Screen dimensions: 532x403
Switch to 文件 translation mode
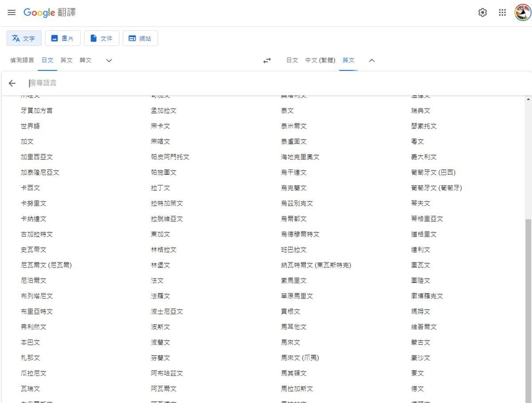[x=102, y=38]
